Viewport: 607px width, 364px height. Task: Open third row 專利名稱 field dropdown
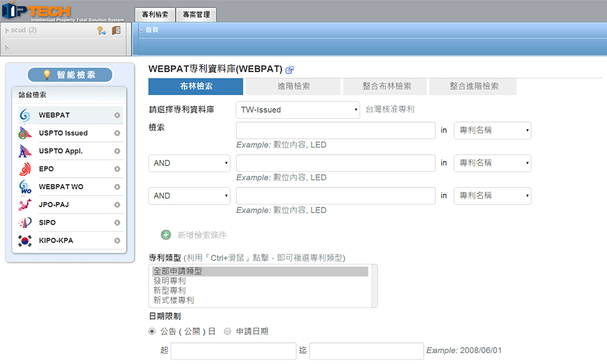[x=492, y=196]
